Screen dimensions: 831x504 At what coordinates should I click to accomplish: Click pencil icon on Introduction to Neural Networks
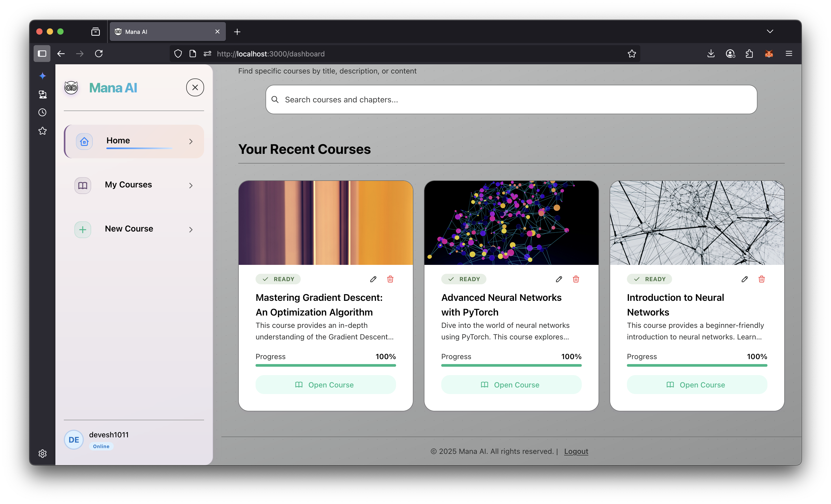point(744,279)
